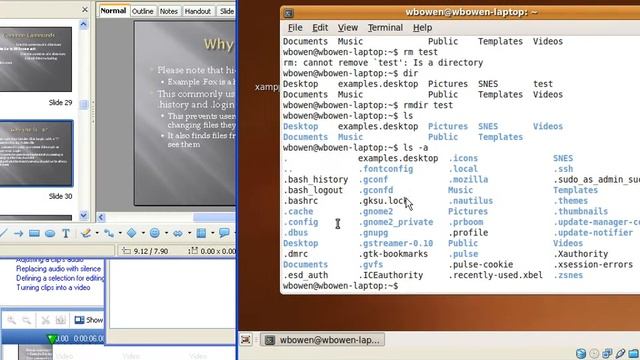Viewport: 640px width, 360px height.
Task: Click the audio levels icon on timeline toolbar
Action: coord(60,320)
